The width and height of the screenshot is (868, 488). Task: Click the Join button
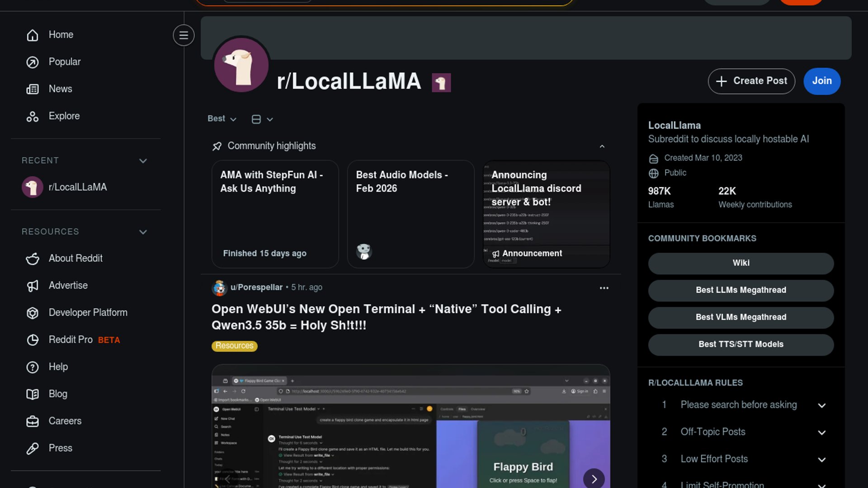point(821,81)
